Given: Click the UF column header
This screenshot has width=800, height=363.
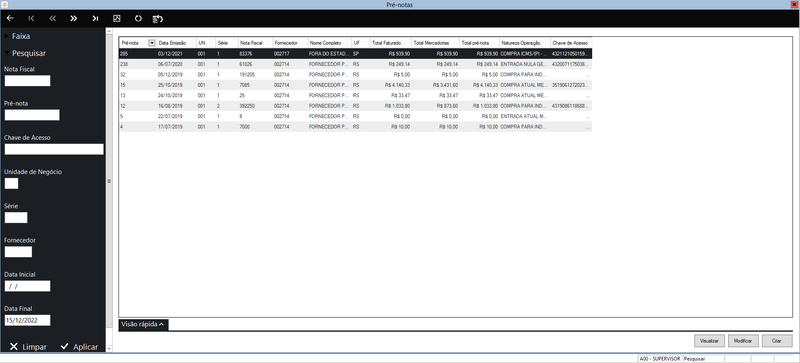Looking at the screenshot, I should pos(361,43).
